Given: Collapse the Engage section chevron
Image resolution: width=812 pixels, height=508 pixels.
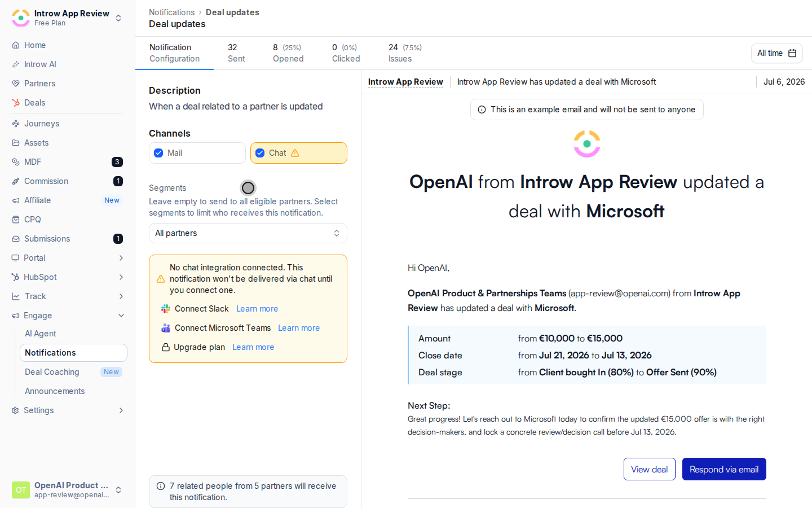Looking at the screenshot, I should click(121, 316).
